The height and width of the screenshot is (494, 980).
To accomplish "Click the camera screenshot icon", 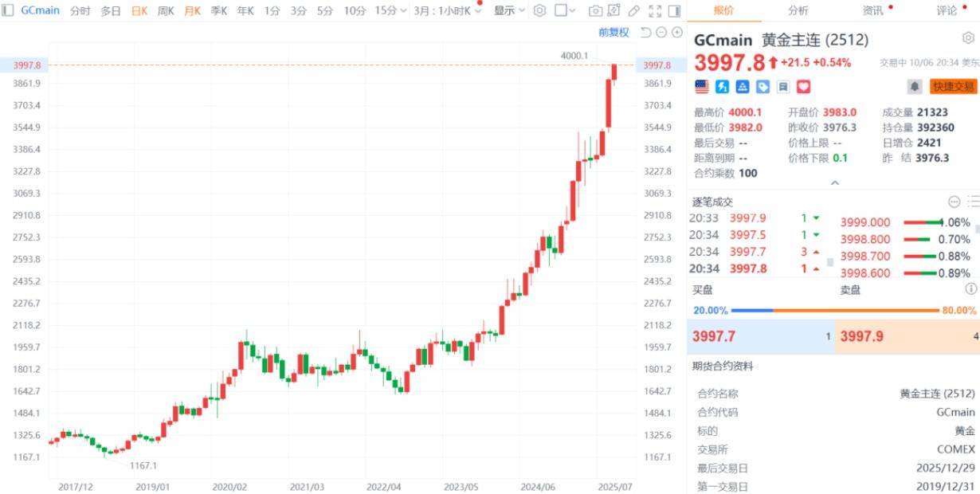I will tap(595, 11).
